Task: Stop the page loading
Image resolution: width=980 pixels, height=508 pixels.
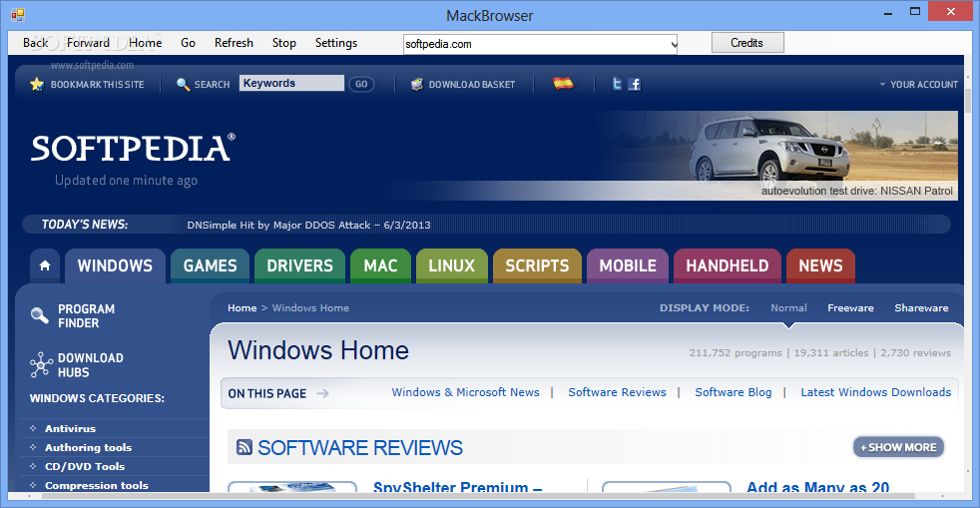Action: point(283,43)
